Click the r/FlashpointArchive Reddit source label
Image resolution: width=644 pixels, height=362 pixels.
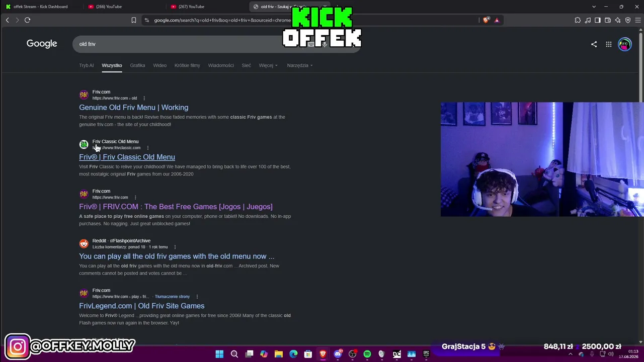coord(130,241)
